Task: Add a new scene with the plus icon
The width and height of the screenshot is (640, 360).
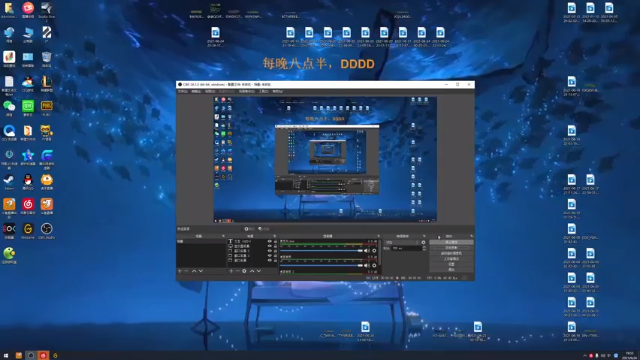Action: click(x=180, y=271)
